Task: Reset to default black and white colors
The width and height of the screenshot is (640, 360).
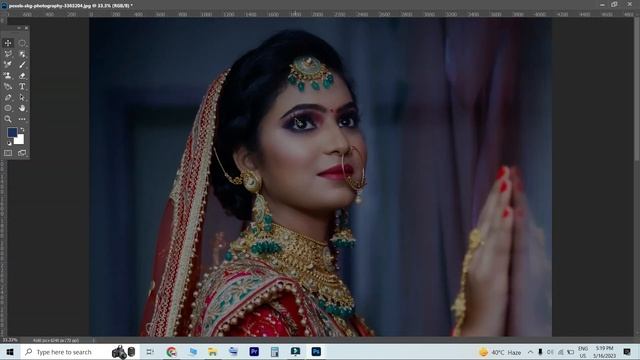Action: pos(9,143)
